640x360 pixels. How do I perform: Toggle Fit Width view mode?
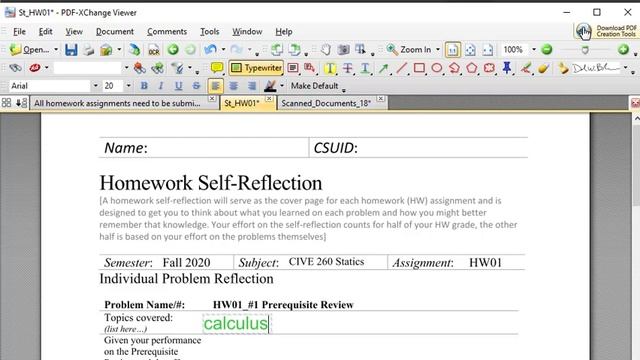point(488,50)
